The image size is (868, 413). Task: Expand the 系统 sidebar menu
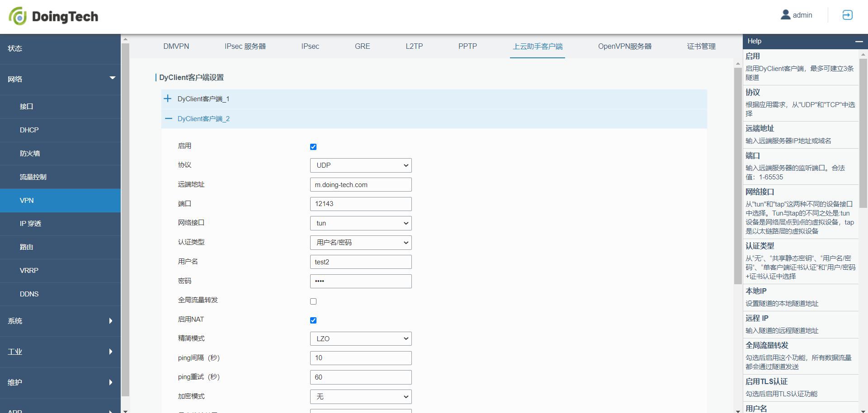click(x=60, y=321)
